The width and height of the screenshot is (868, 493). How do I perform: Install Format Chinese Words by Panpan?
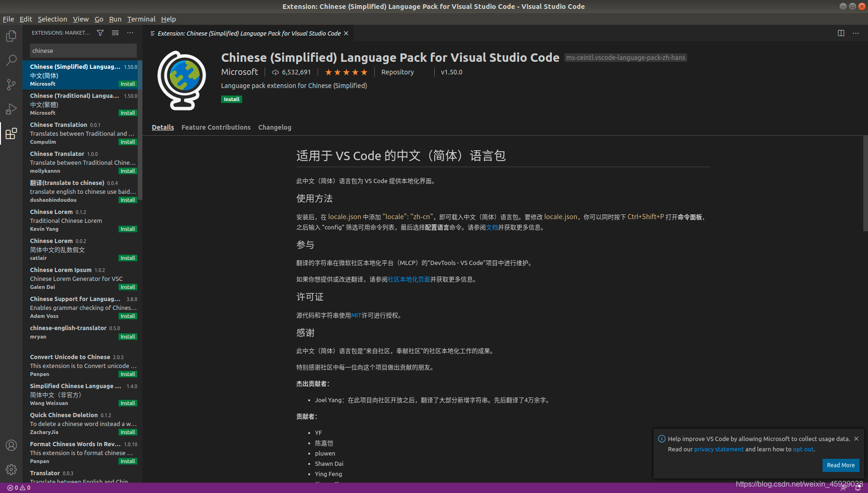click(127, 462)
